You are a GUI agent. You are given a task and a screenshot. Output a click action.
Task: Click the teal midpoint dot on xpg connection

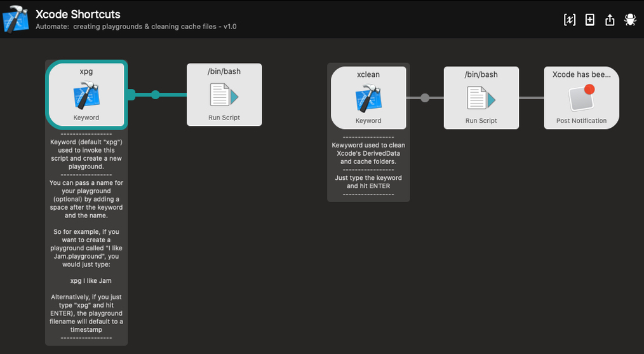coord(156,95)
